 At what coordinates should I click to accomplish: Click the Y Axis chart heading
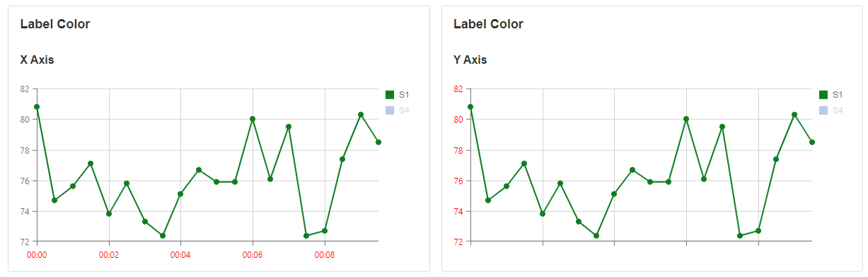coord(470,60)
